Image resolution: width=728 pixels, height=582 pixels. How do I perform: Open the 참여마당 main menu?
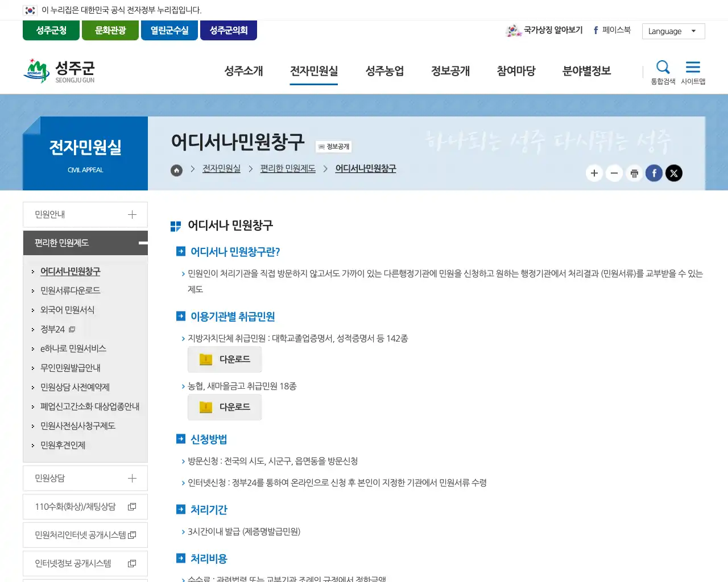coord(516,71)
